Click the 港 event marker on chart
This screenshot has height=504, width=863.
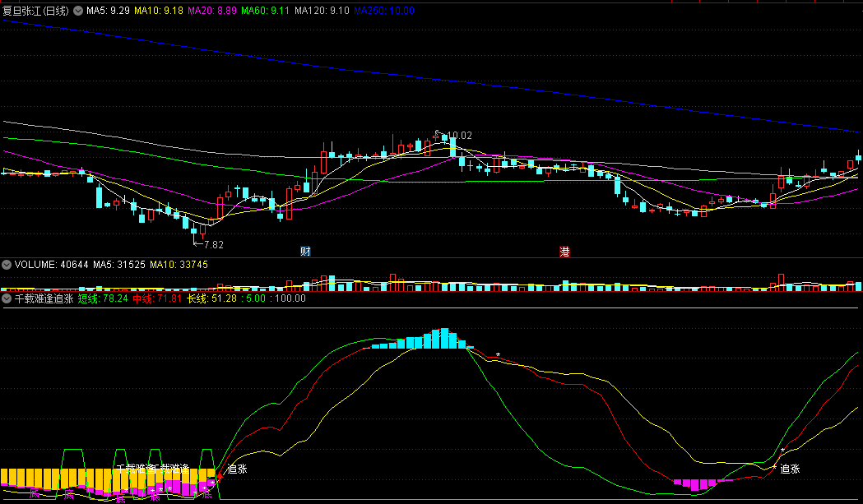(x=564, y=252)
